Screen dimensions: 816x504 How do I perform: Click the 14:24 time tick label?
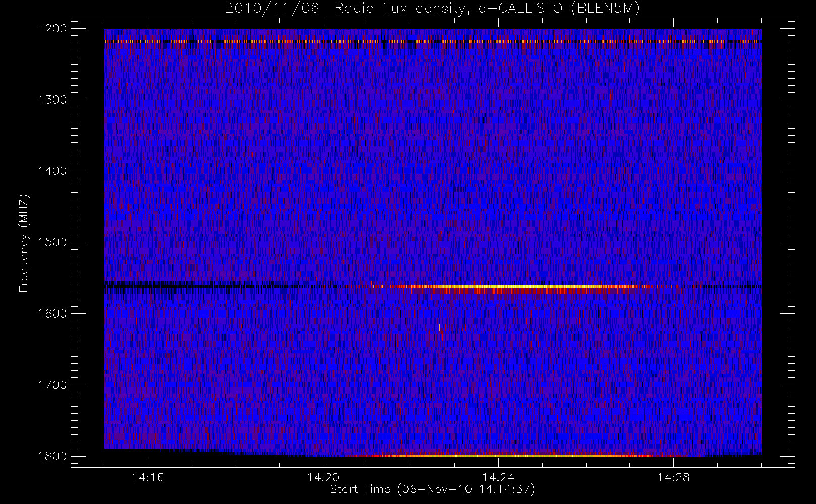(x=498, y=477)
